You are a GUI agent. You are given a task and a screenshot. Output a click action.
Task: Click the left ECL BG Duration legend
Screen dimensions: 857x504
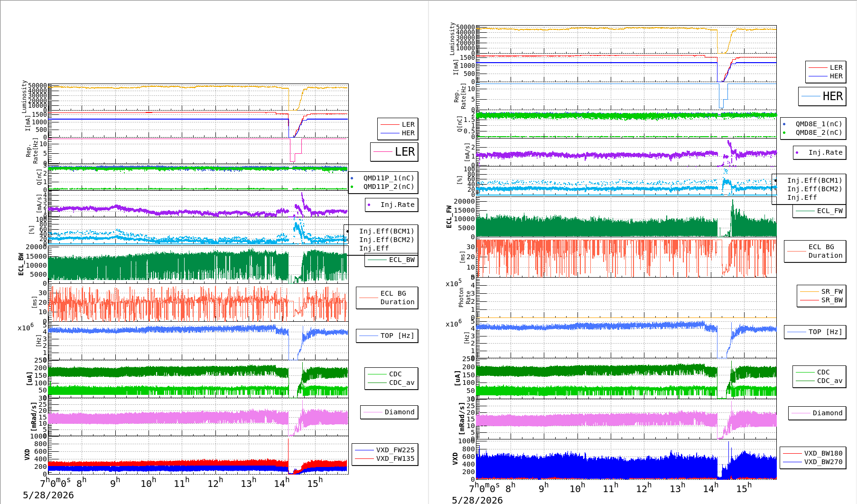(387, 298)
